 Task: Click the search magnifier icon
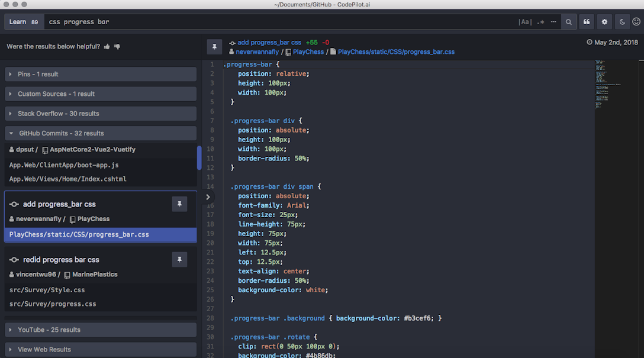point(568,22)
